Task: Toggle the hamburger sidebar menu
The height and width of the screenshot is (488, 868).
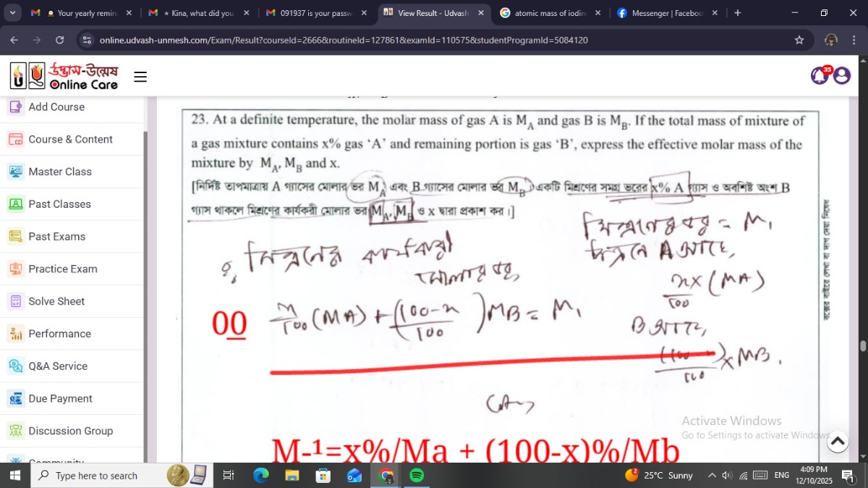Action: point(140,77)
